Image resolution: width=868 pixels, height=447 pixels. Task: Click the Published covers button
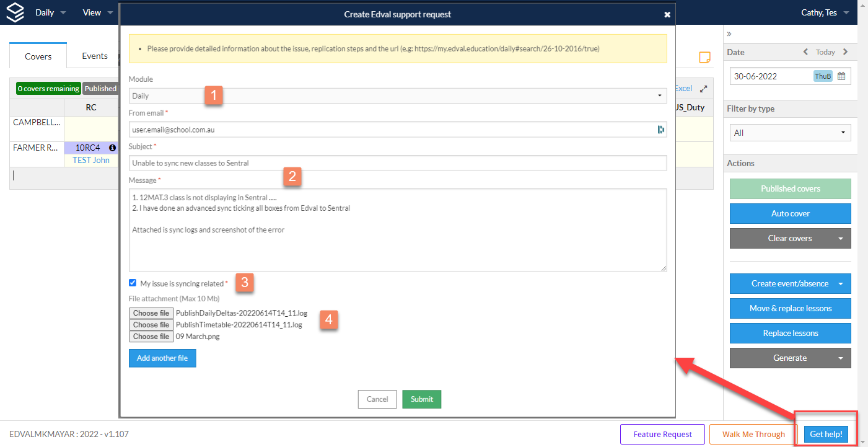click(x=790, y=188)
